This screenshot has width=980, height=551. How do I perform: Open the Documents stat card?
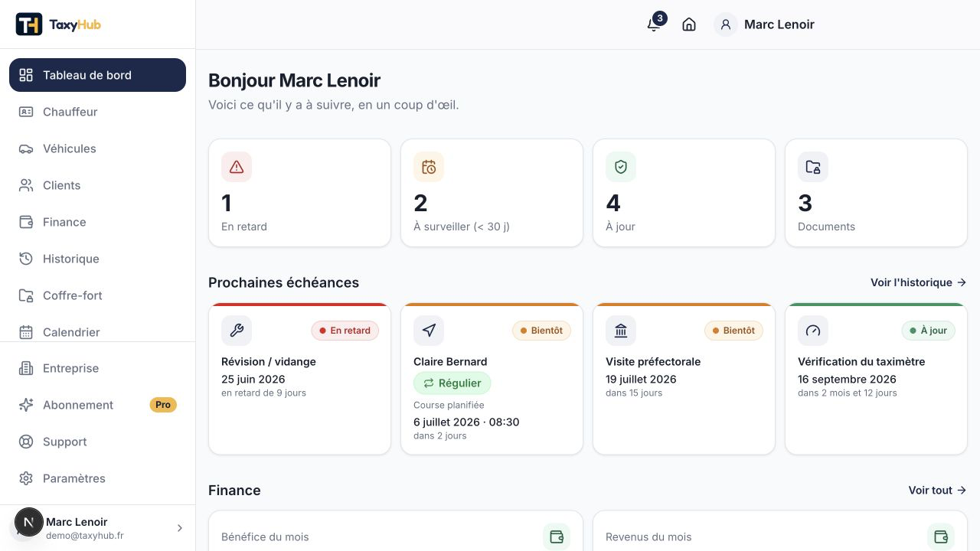[x=876, y=193]
